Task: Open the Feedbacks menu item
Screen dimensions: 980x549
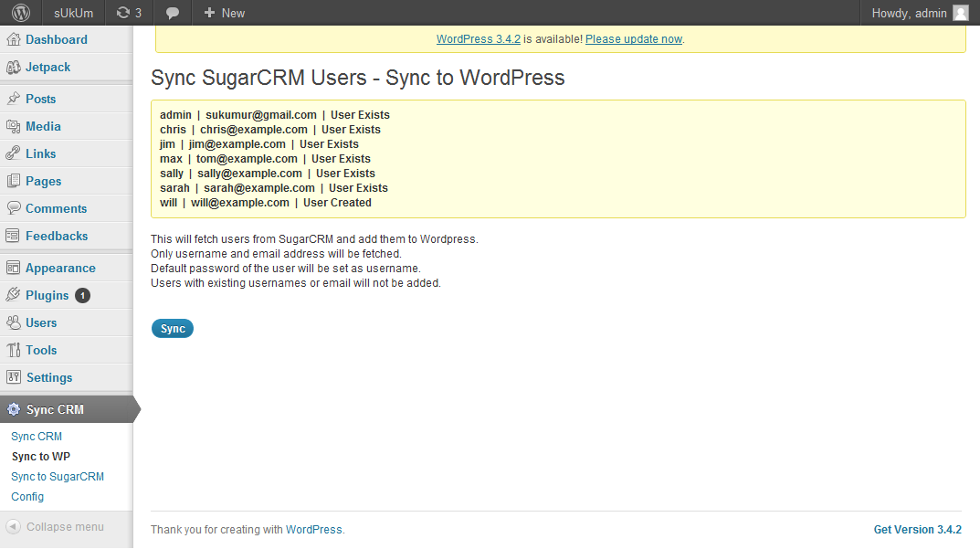Action: [57, 236]
